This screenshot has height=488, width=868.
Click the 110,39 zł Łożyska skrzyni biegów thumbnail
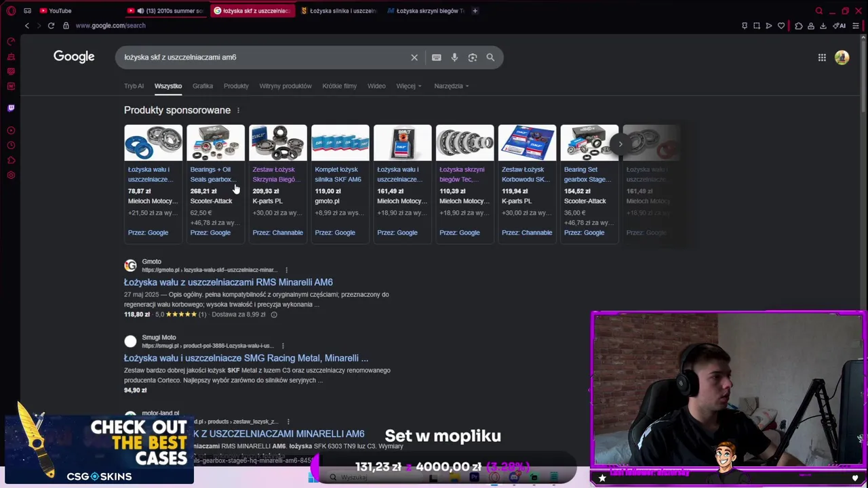point(465,143)
